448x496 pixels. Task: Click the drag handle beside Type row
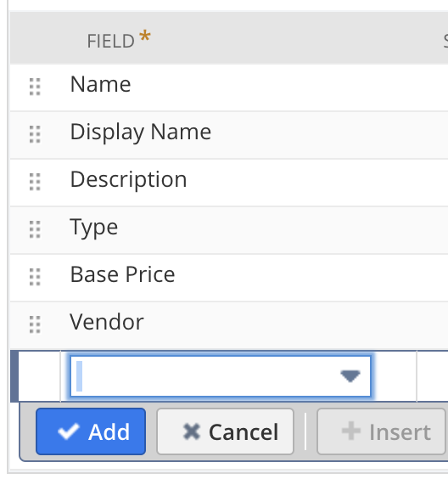pos(35,229)
